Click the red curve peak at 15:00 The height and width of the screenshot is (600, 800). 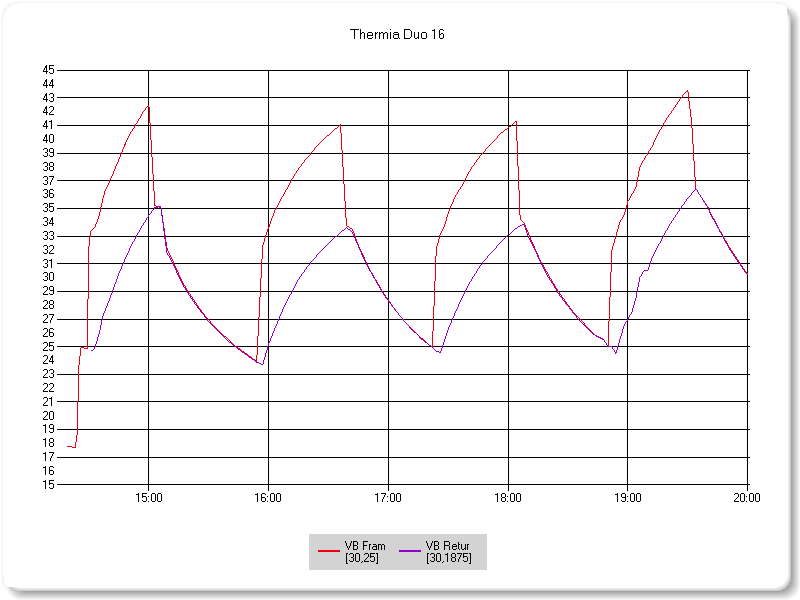pyautogui.click(x=148, y=106)
